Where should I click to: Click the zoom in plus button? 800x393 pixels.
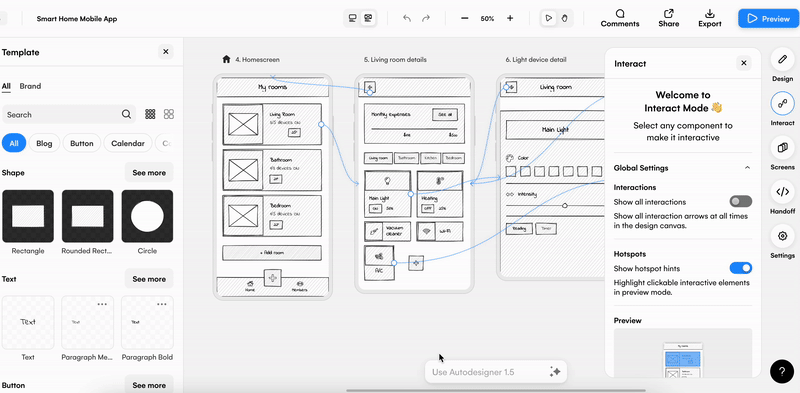(510, 18)
